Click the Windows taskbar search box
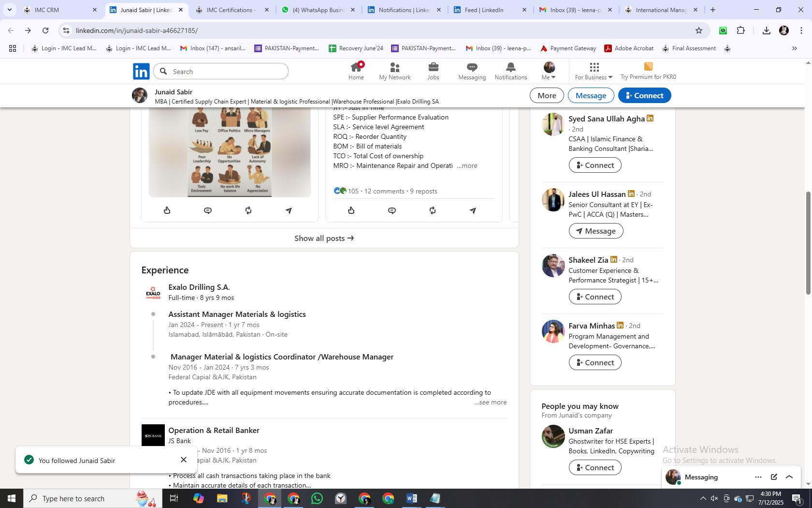812x508 pixels. click(x=92, y=498)
